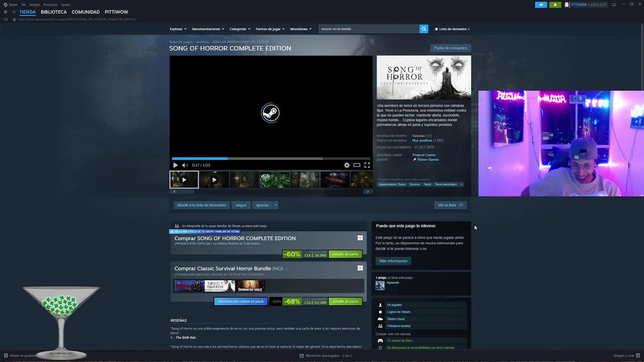Click the Ignorar button

(262, 205)
